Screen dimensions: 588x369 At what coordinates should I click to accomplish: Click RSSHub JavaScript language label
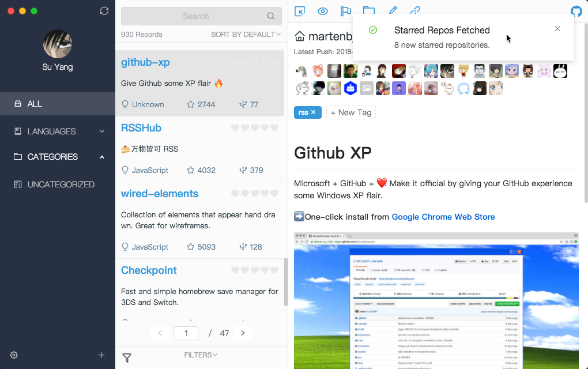(145, 170)
